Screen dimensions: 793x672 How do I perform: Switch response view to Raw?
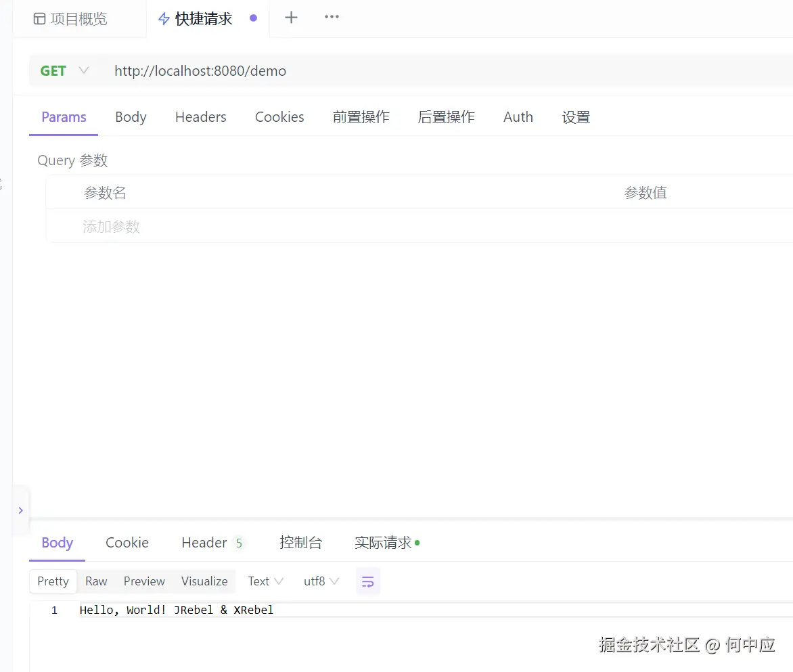coord(96,581)
